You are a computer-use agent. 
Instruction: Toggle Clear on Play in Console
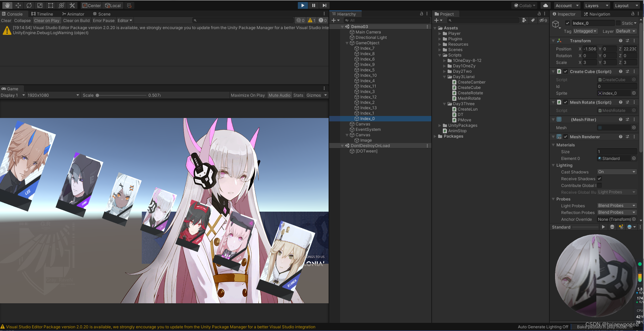pyautogui.click(x=47, y=20)
